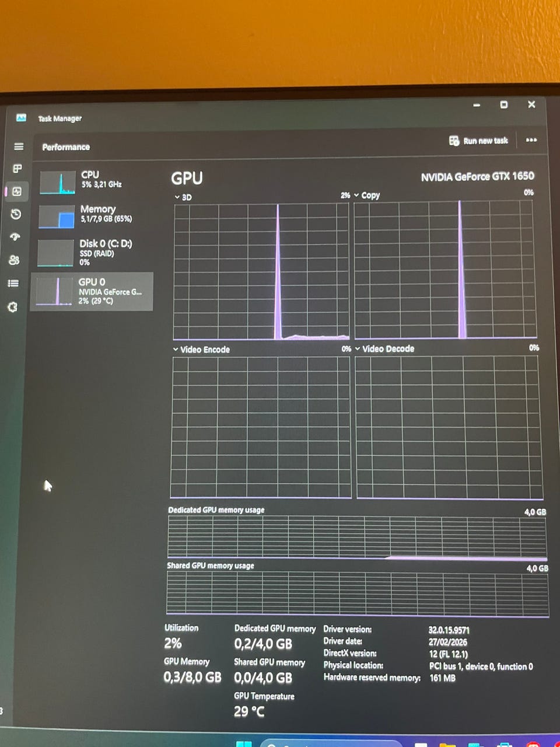
Task: Click the Task Manager window title text
Action: point(60,118)
